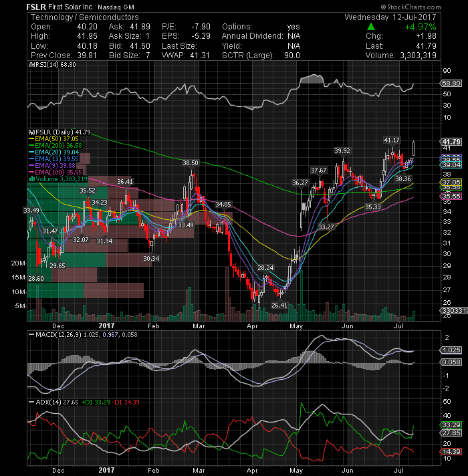
Task: Click the date 'Wednesday 12-Jul-2017'
Action: (x=390, y=17)
